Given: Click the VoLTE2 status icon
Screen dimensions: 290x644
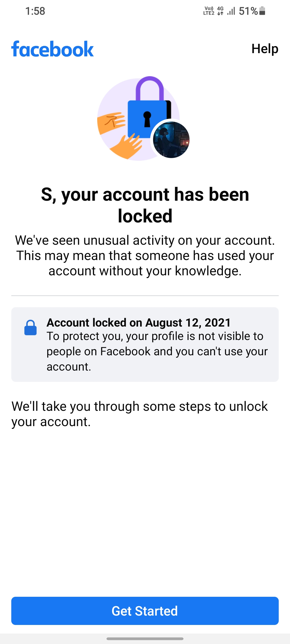Looking at the screenshot, I should click(x=209, y=11).
